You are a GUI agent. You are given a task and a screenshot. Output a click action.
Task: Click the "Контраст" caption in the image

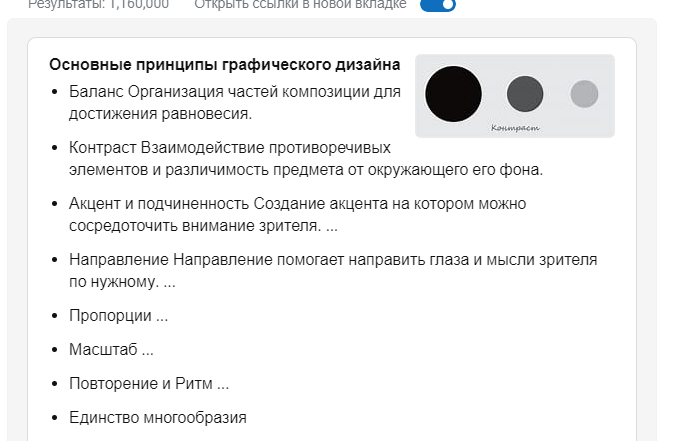515,128
